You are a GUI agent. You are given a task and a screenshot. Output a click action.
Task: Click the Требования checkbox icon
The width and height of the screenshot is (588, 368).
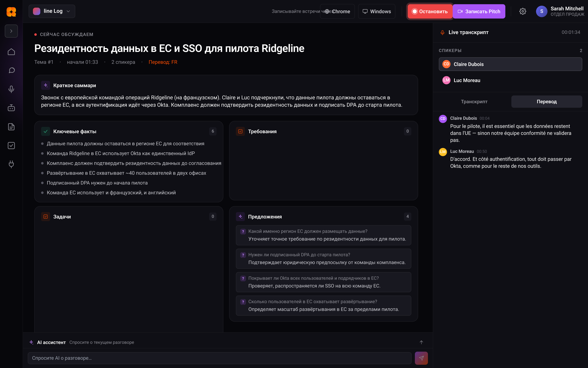point(241,131)
